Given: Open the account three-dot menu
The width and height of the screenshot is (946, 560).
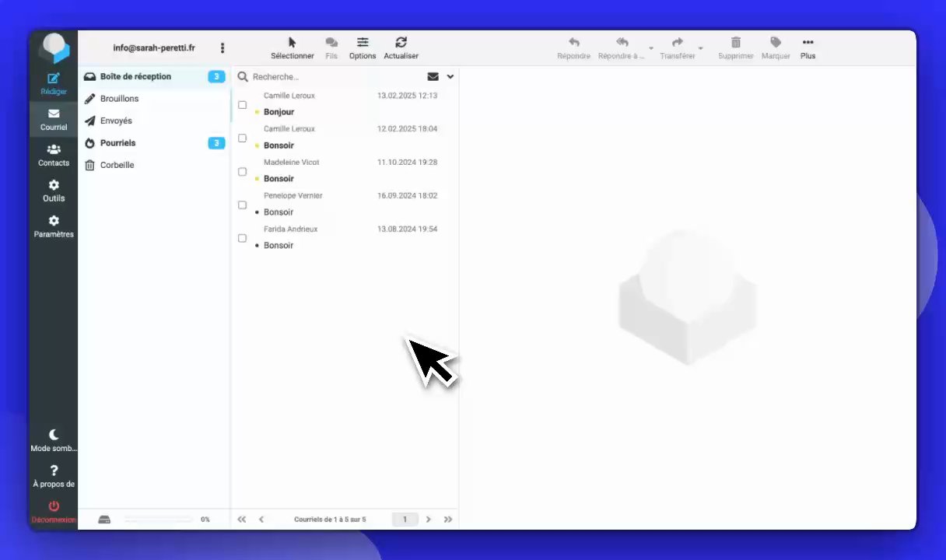Looking at the screenshot, I should 222,48.
